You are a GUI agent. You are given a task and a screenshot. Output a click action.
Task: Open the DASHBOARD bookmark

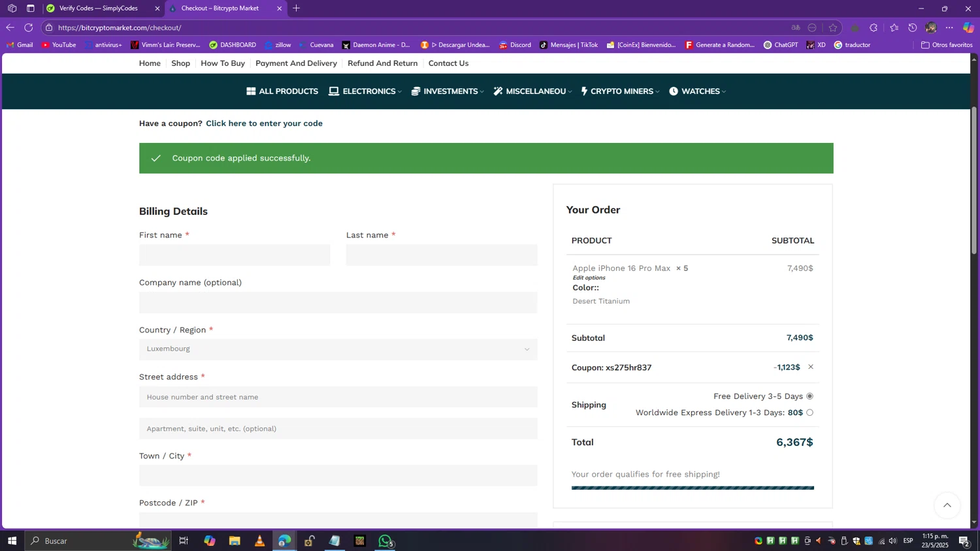[233, 45]
